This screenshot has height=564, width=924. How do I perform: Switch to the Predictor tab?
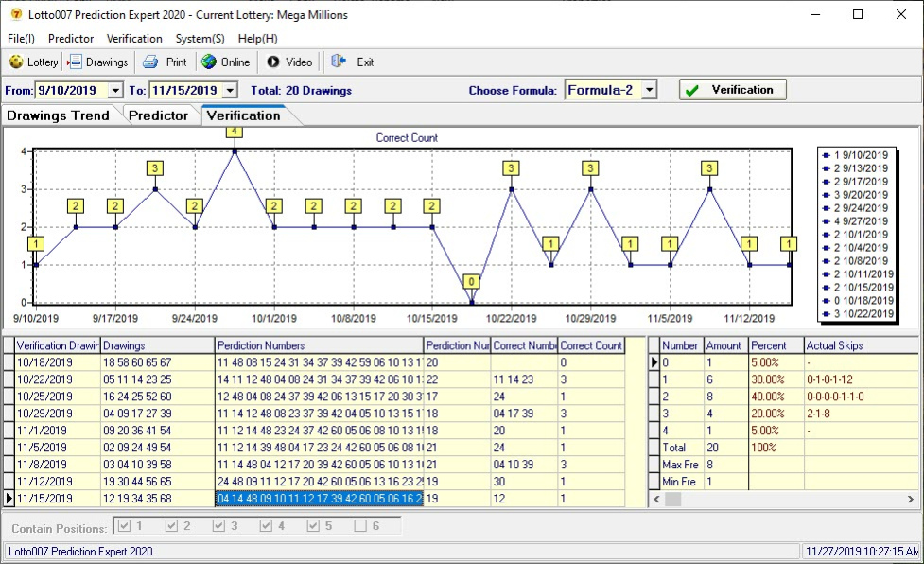pos(158,115)
